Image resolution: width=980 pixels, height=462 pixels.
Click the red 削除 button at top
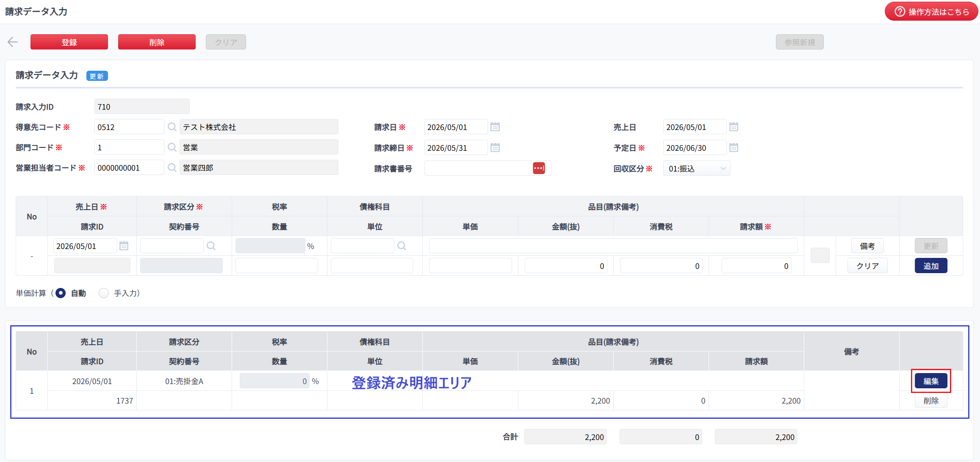[x=157, y=42]
